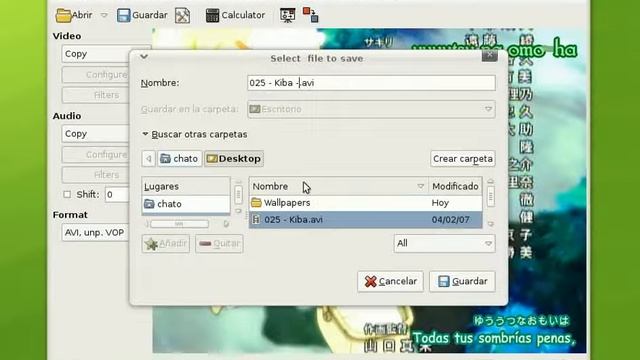This screenshot has width=640, height=360.
Task: Click the file list scroll up arrow
Action: pyautogui.click(x=491, y=181)
